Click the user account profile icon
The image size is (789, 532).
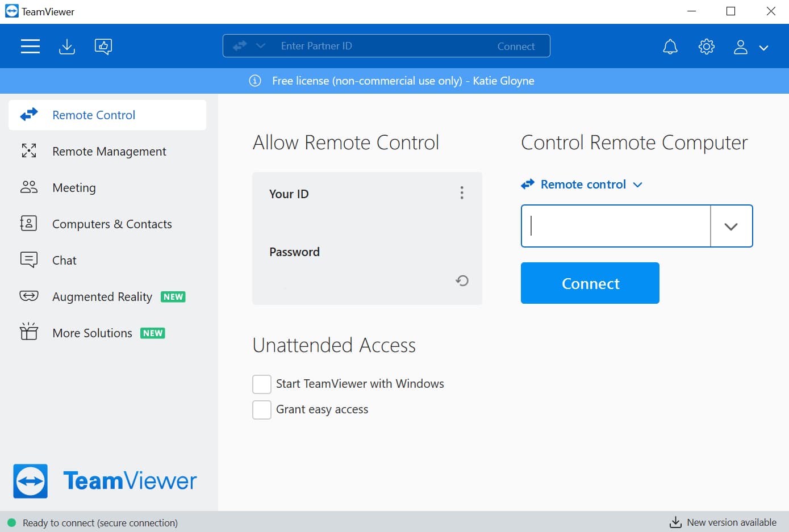click(x=741, y=47)
